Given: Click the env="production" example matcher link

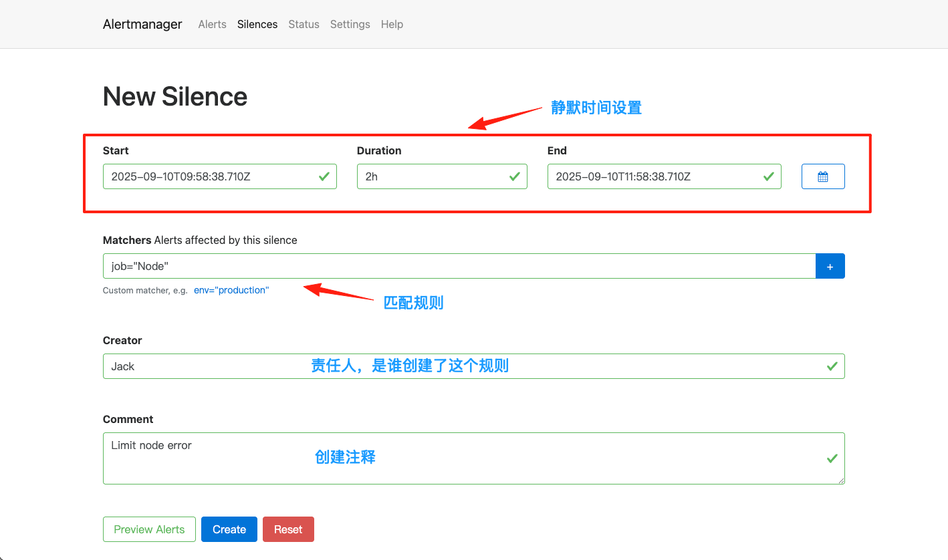Looking at the screenshot, I should pos(231,290).
